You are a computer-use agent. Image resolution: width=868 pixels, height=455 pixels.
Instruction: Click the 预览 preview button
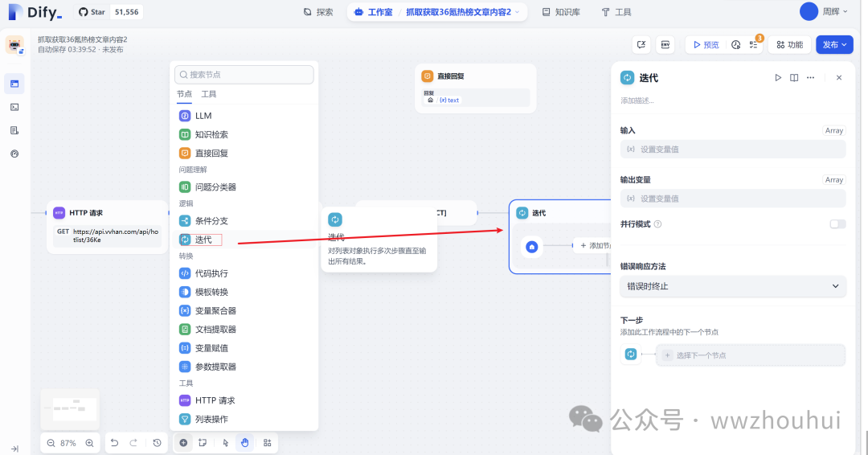tap(705, 45)
